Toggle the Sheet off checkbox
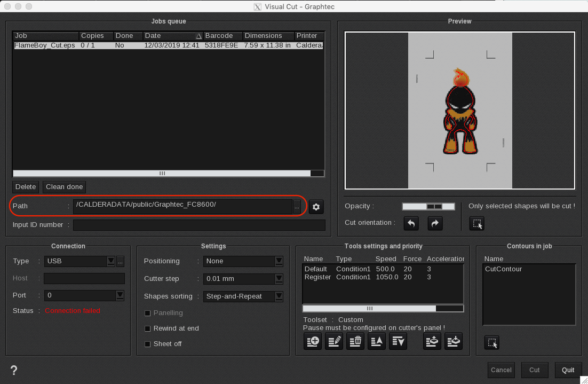This screenshot has height=384, width=588. coord(148,344)
